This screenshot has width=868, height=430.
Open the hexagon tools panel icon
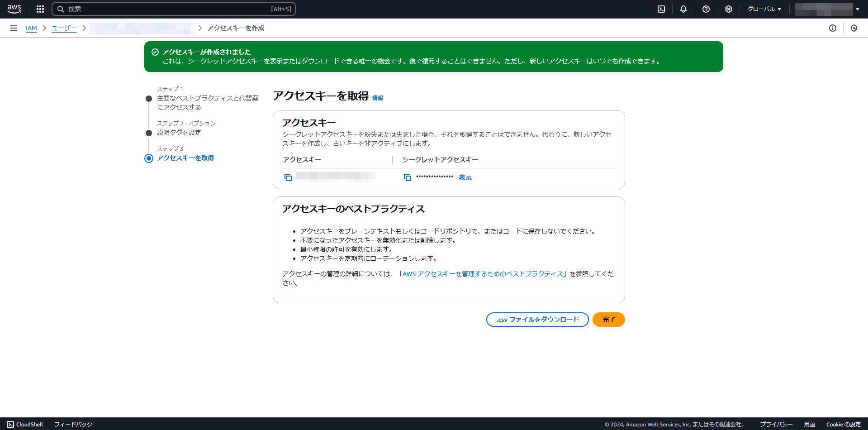(x=854, y=28)
